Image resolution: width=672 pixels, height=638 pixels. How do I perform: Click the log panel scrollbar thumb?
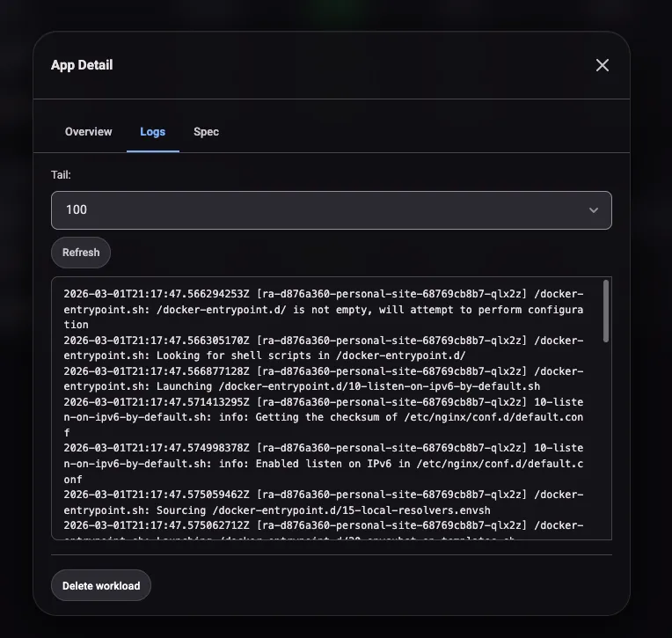click(605, 311)
